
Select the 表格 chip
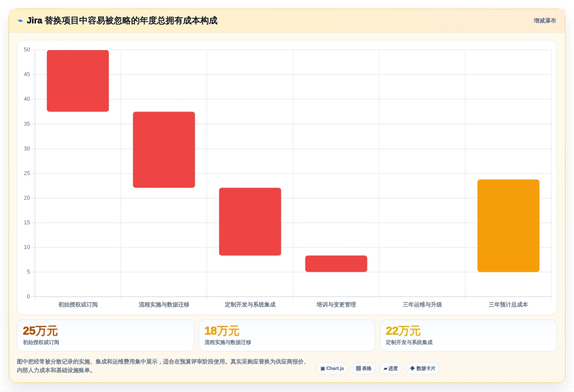click(x=364, y=369)
